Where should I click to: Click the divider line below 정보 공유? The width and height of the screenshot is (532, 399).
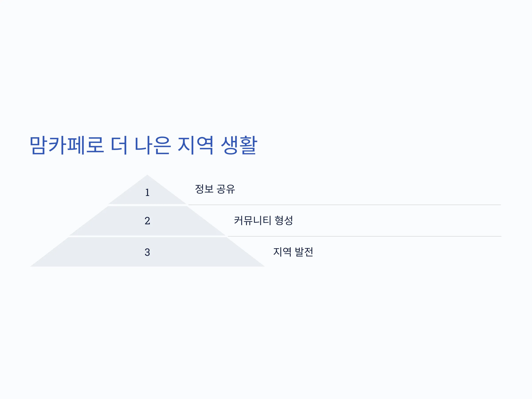tap(345, 205)
